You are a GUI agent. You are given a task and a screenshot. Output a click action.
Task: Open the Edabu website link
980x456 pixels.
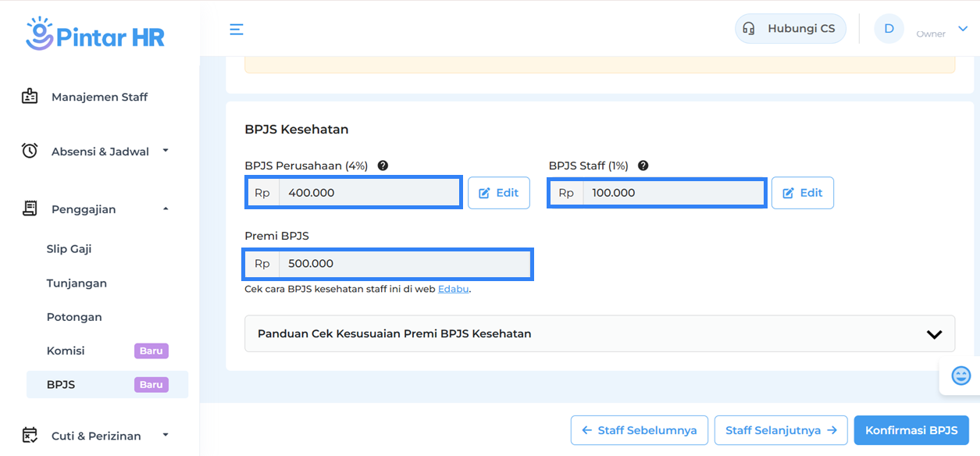(453, 289)
